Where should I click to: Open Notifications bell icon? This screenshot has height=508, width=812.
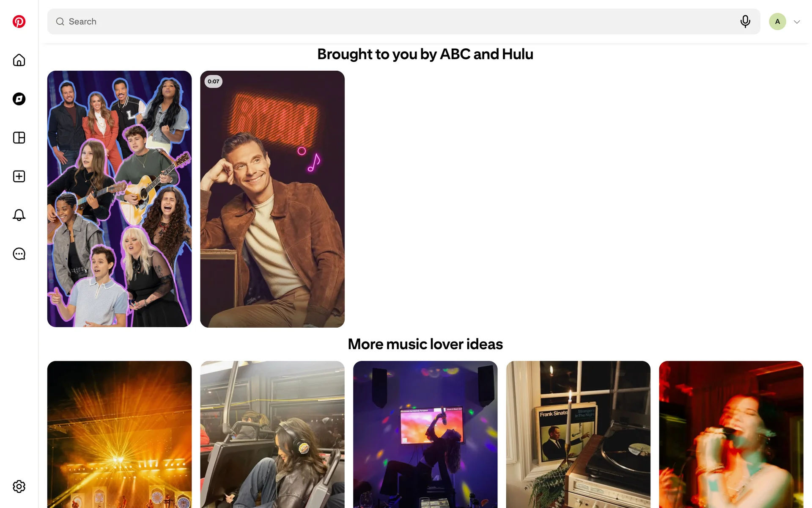tap(19, 215)
